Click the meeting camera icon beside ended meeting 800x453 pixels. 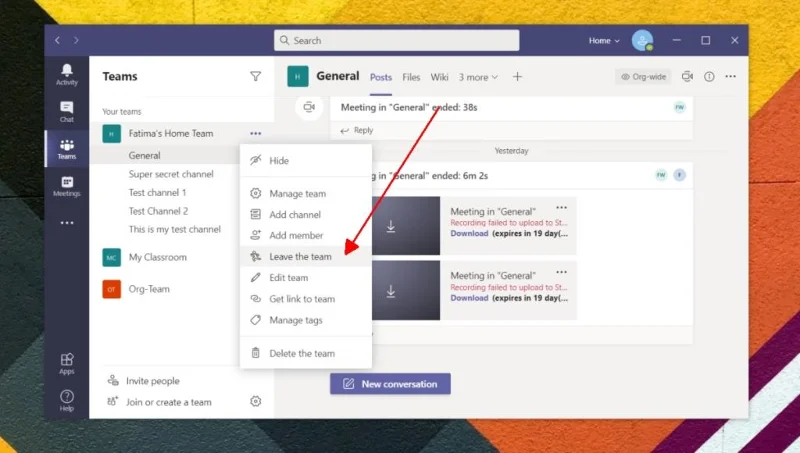pos(309,107)
